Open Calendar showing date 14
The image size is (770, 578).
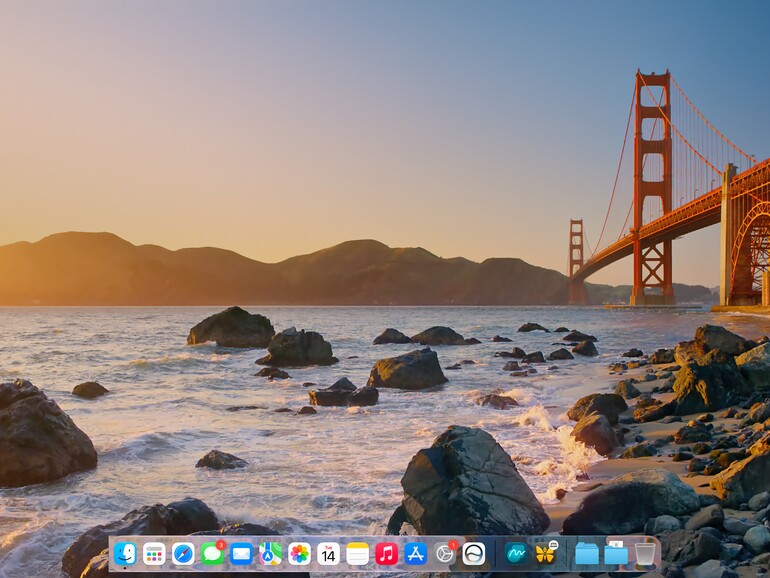(x=329, y=553)
